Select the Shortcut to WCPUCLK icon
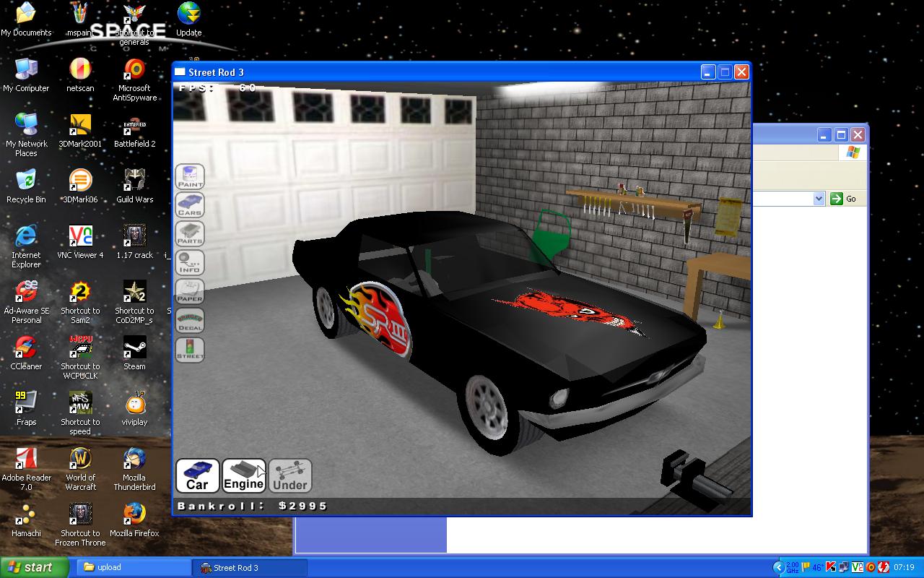 click(x=80, y=358)
